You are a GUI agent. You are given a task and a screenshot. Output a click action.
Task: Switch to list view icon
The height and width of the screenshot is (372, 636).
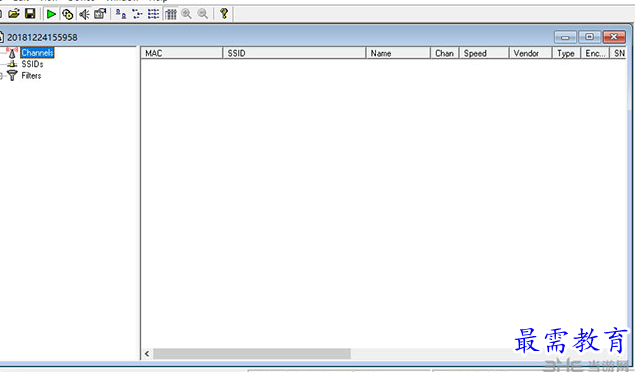point(153,14)
